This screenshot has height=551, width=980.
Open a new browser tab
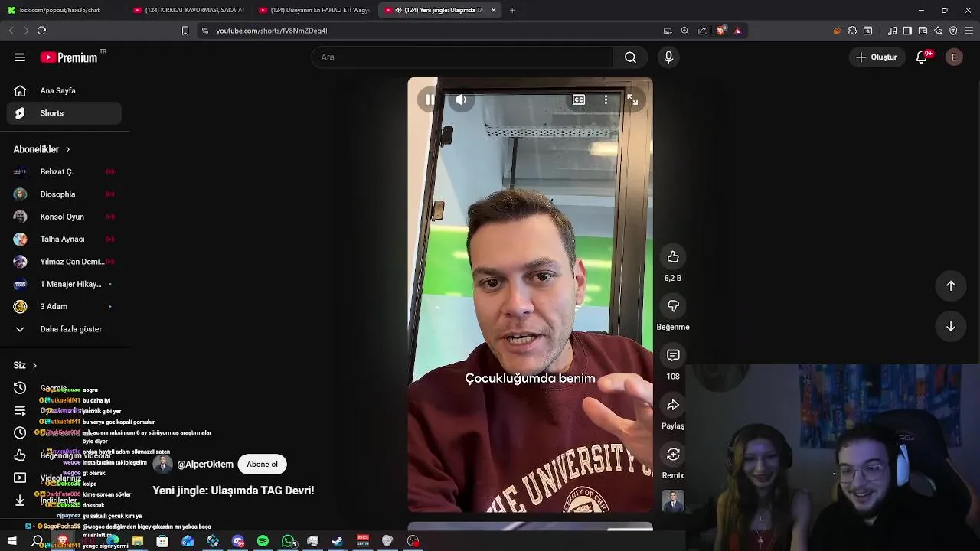(x=512, y=10)
